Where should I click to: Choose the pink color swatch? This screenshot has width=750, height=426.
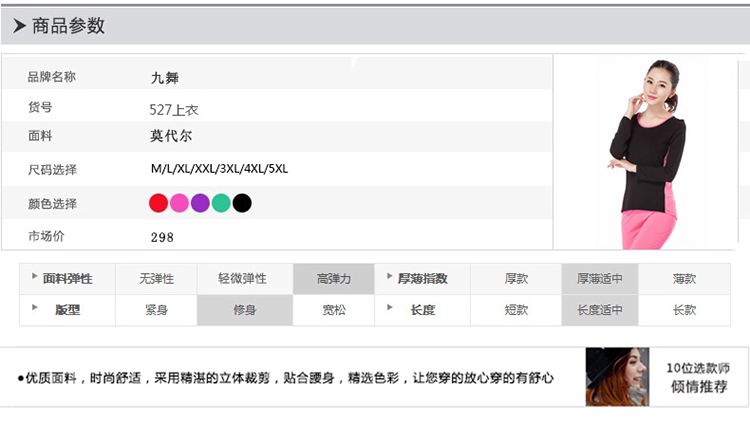tap(179, 203)
